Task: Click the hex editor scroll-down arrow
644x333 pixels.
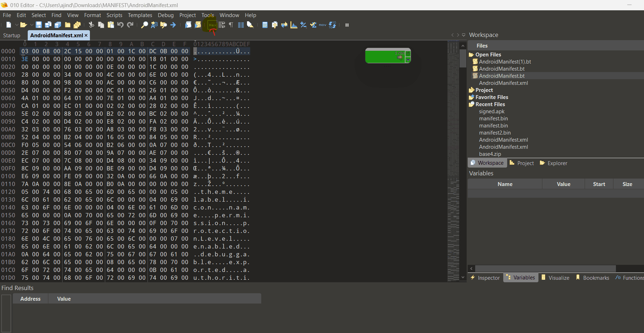Action: pos(463,277)
